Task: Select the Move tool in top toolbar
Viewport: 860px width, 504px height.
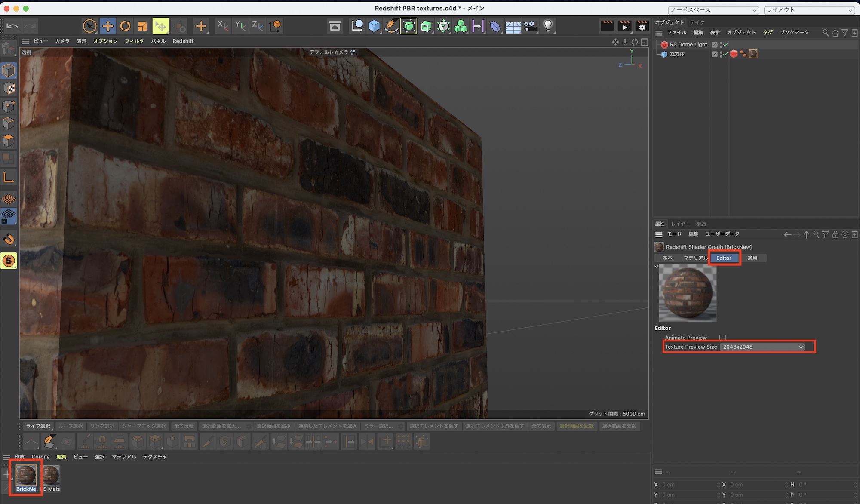Action: coord(107,26)
